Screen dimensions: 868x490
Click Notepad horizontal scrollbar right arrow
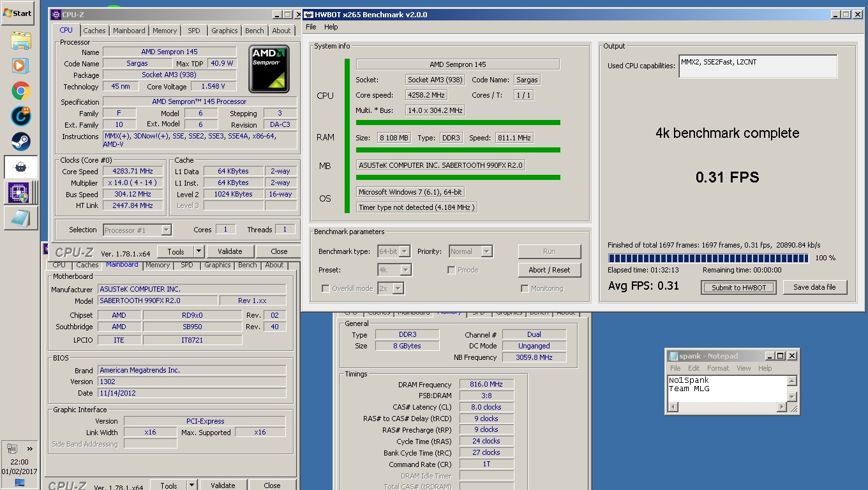click(x=781, y=407)
